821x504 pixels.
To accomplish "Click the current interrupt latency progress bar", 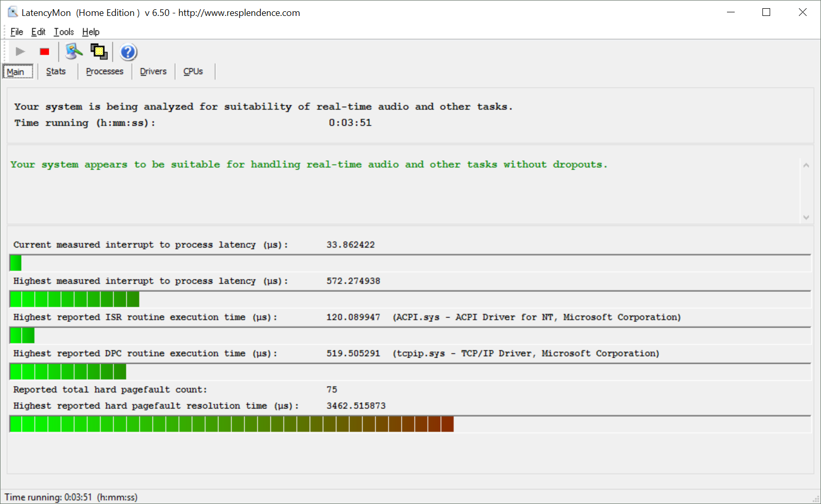I will 410,263.
